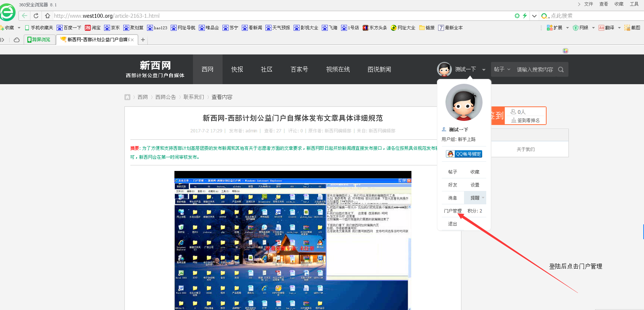Click the colorful skin icon below toolbar
Screen dimensions: 644x310
pyautogui.click(x=565, y=50)
